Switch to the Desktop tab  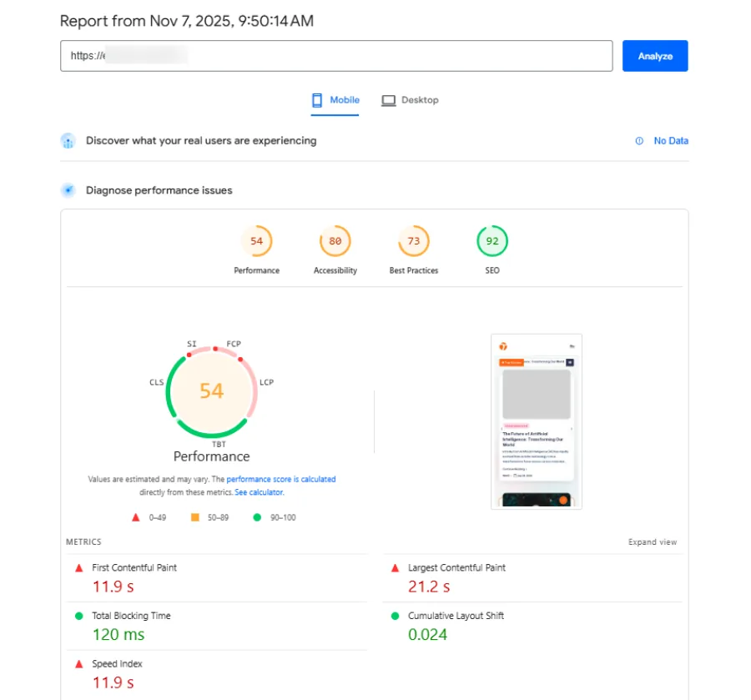click(x=410, y=99)
